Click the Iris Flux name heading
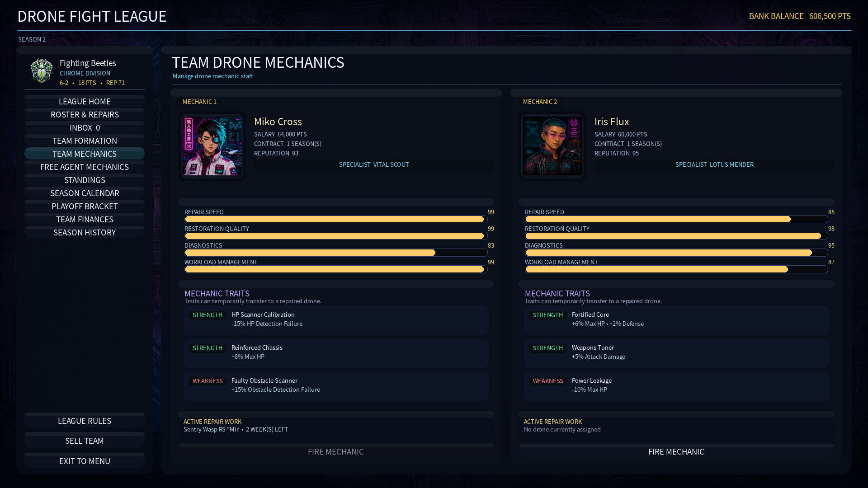This screenshot has height=488, width=868. (611, 122)
